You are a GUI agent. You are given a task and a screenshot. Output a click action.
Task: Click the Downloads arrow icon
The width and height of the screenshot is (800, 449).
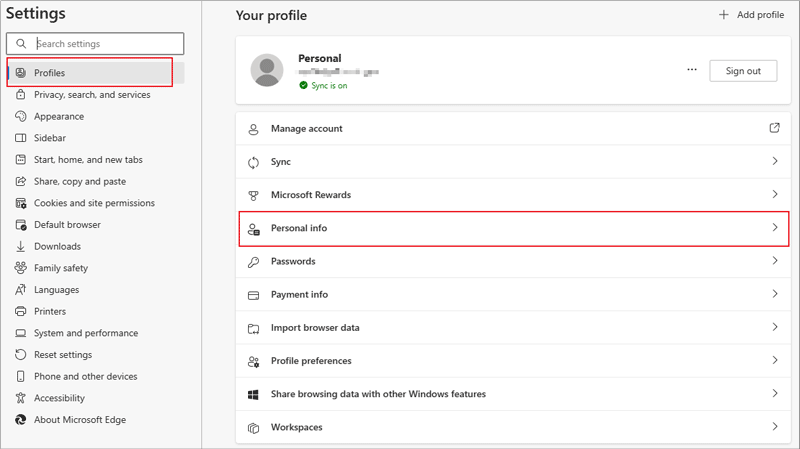tap(20, 246)
